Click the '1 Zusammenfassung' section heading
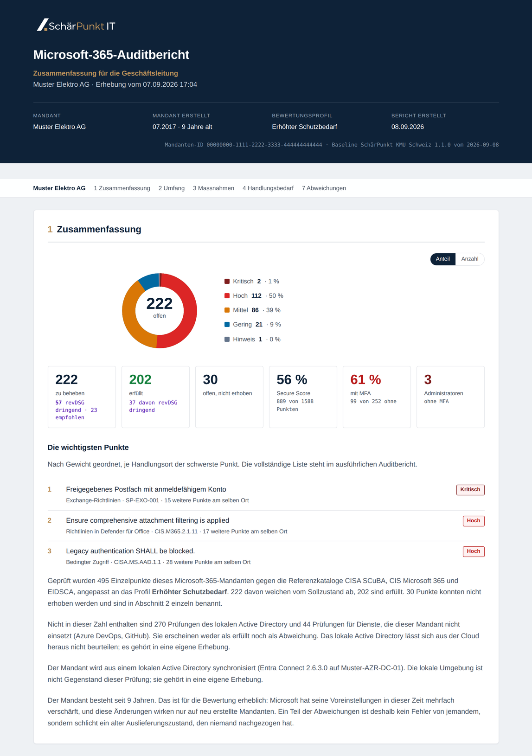Screen dimensions: 532x756 pyautogui.click(x=95, y=229)
